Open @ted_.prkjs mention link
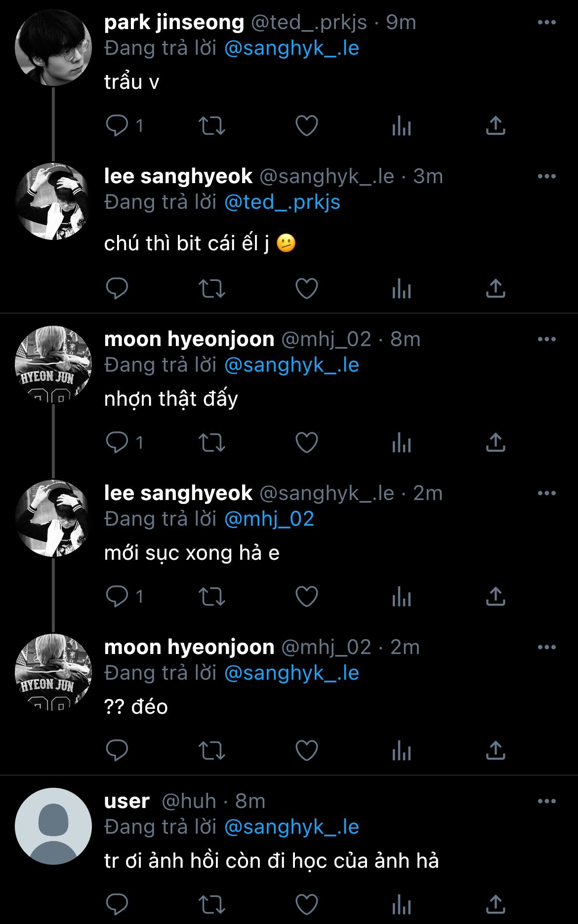Screen dimensions: 578x924 tap(282, 202)
